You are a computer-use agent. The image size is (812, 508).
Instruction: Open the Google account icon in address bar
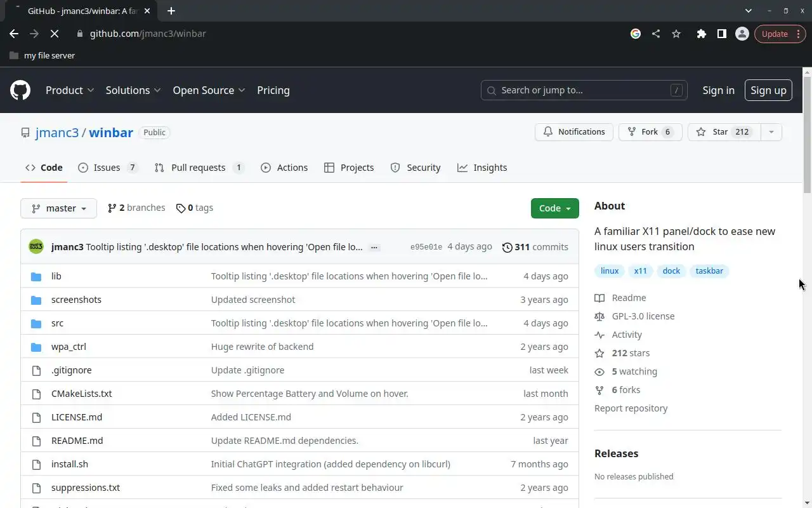pyautogui.click(x=636, y=34)
